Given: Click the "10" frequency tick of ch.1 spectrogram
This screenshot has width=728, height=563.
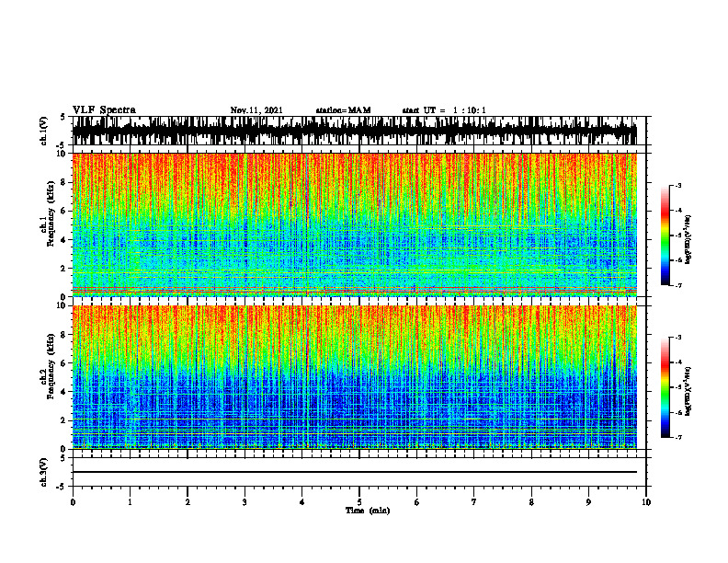Looking at the screenshot, I should (x=63, y=154).
